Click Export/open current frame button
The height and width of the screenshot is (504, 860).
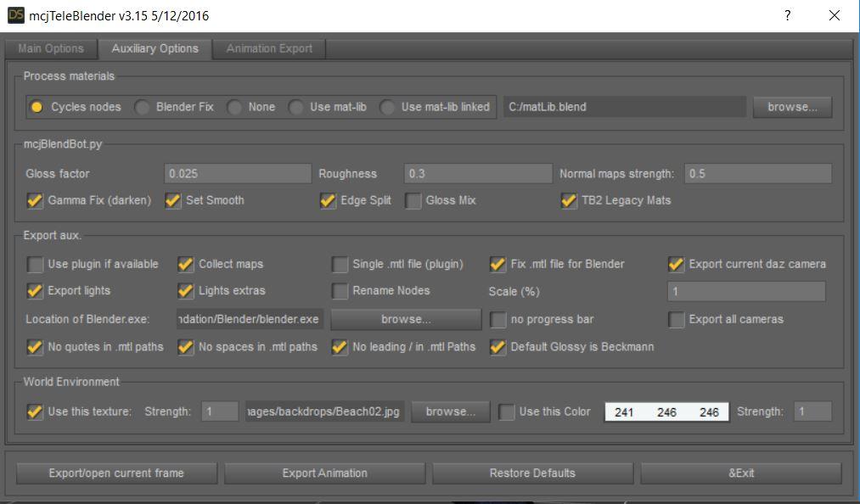(116, 473)
